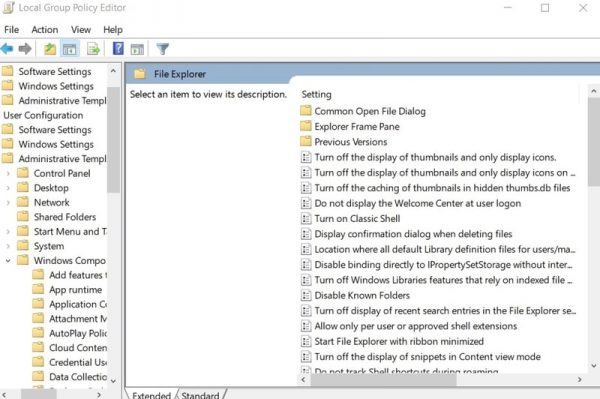Viewport: 600px width, 399px height.
Task: Click the Local Group Policy Editor title icon
Action: 8,8
